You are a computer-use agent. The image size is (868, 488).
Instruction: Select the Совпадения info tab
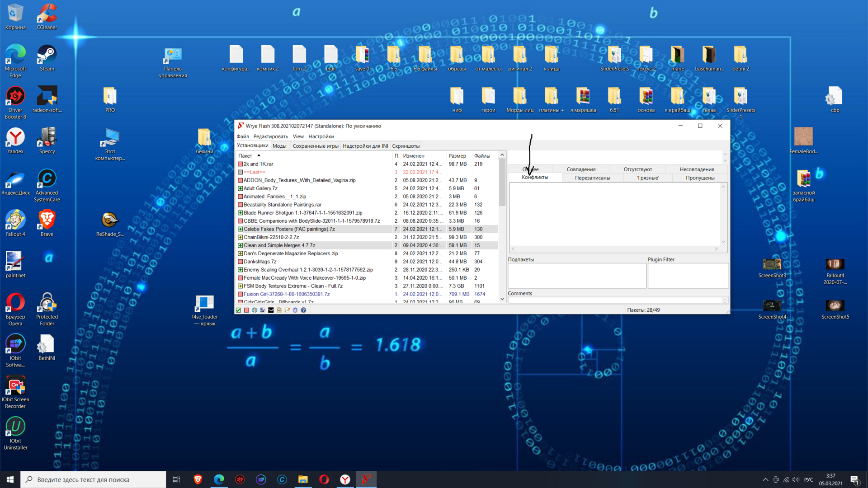point(581,169)
